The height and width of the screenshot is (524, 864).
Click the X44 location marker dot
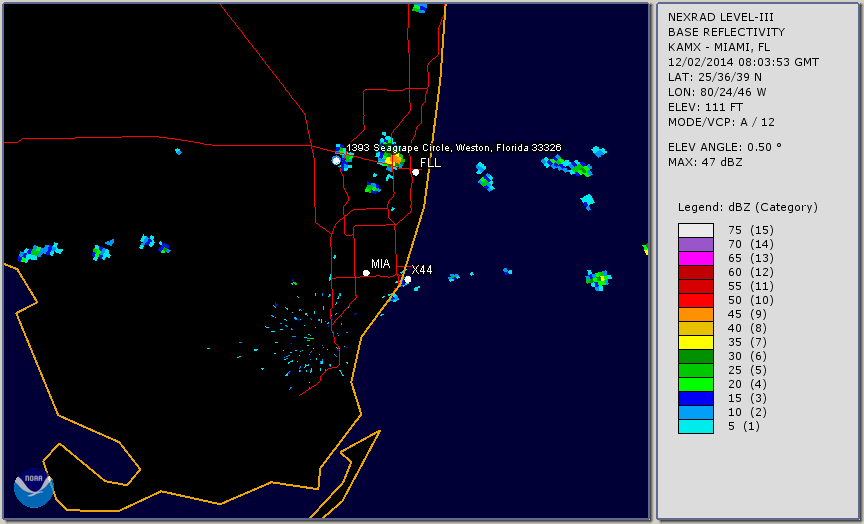[x=408, y=280]
